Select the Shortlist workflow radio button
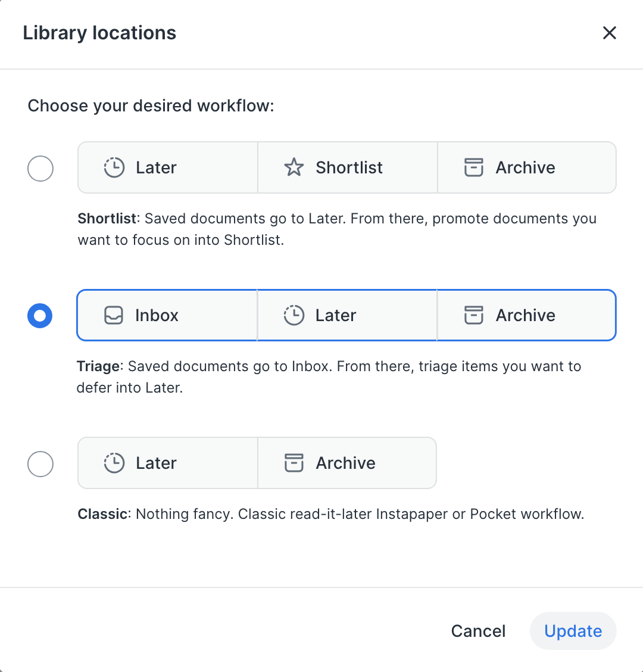The height and width of the screenshot is (672, 643). click(40, 169)
